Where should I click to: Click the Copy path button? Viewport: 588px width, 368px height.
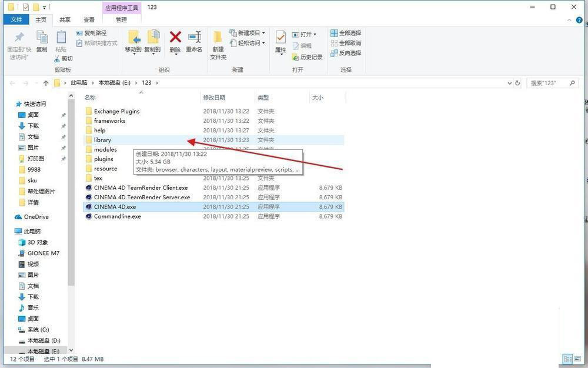coord(91,33)
